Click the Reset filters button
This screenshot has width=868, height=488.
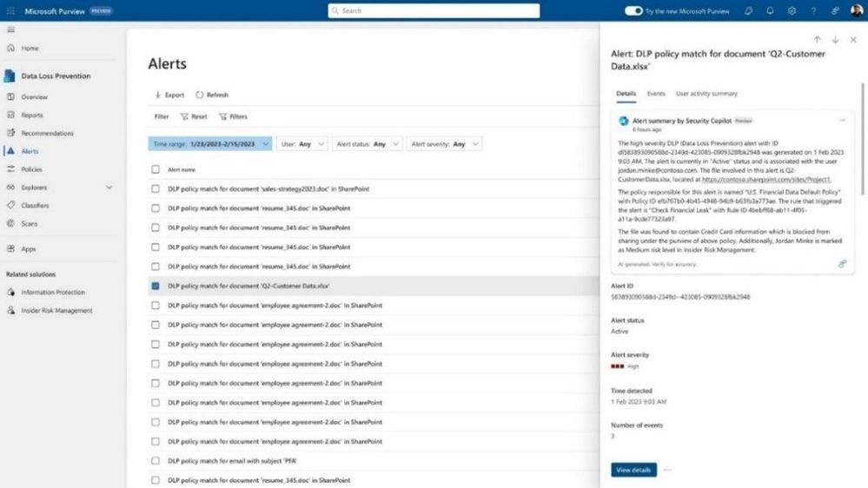(194, 116)
